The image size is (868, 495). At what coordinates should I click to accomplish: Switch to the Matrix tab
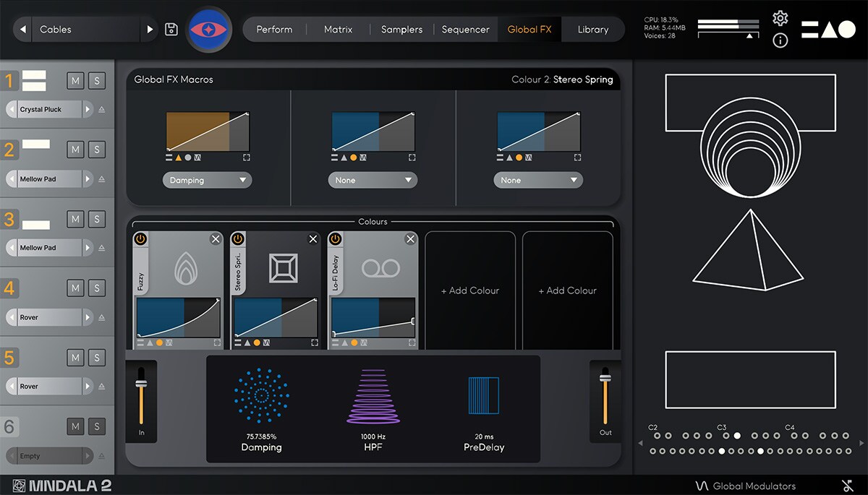(338, 30)
